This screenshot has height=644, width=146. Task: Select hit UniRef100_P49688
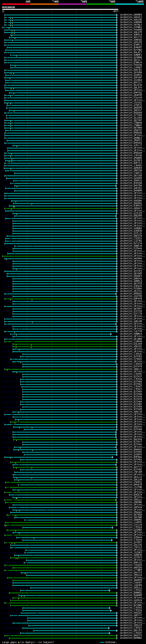point(131,30)
